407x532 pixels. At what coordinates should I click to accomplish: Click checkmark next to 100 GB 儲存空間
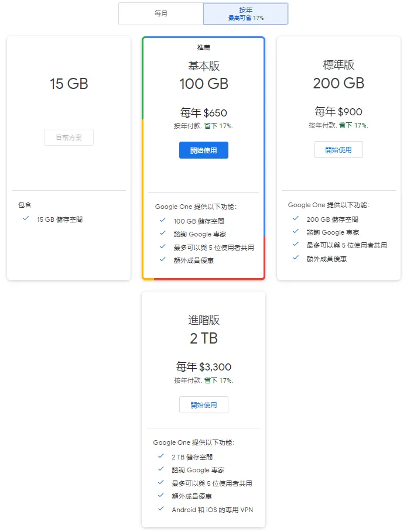click(x=162, y=221)
